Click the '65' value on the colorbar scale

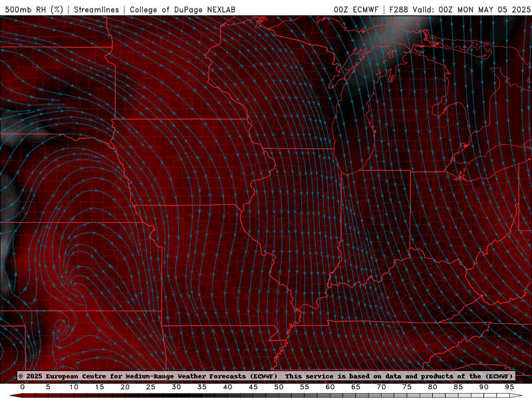tap(356, 387)
